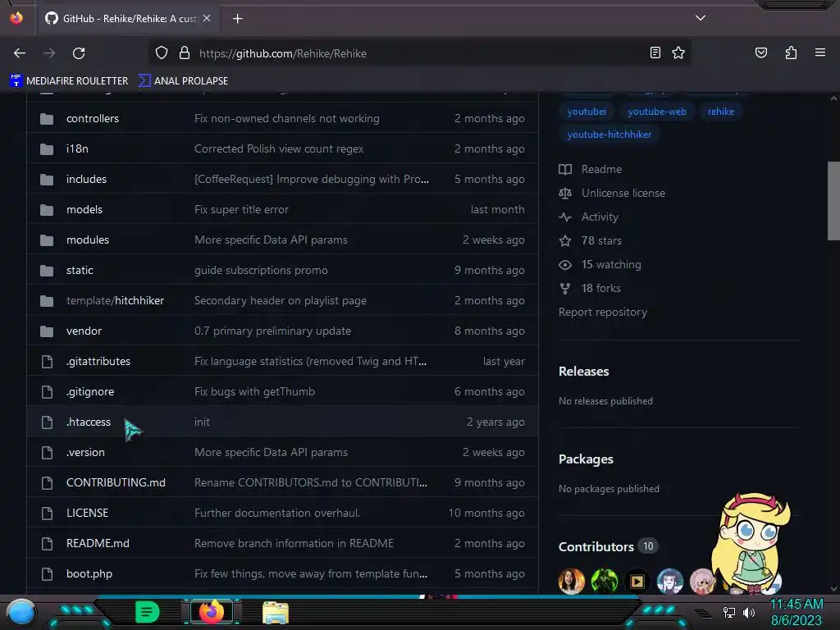Open the README.md file
This screenshot has height=630, width=840.
pyautogui.click(x=98, y=543)
